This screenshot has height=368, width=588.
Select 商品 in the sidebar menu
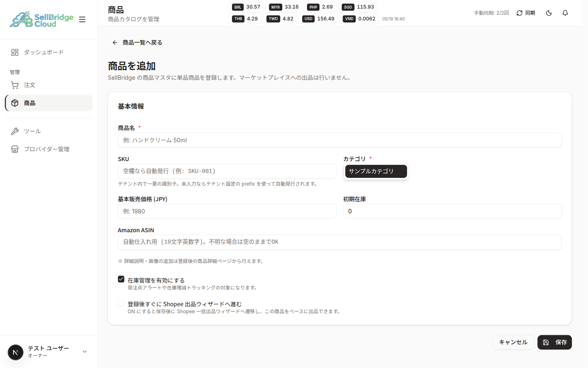[x=49, y=103]
